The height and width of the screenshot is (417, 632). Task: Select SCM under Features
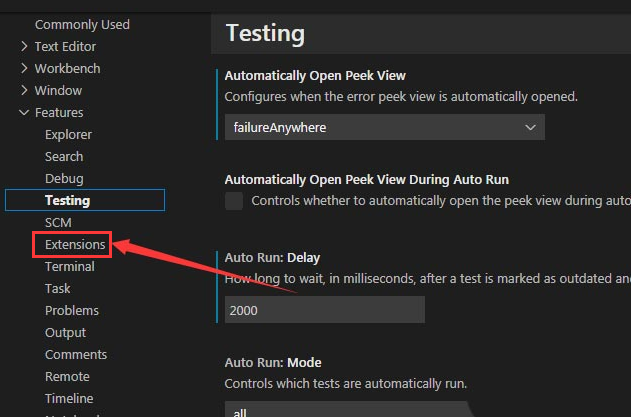coord(58,222)
